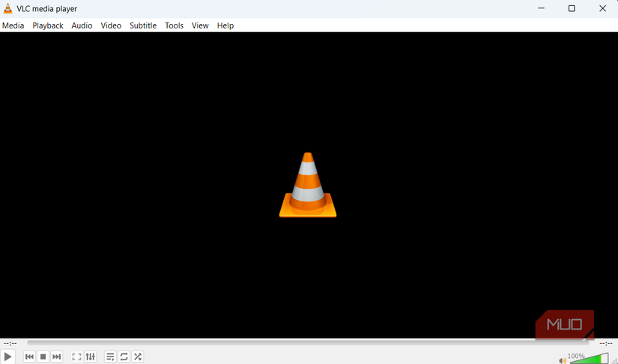The width and height of the screenshot is (618, 364).
Task: Toggle loop repeat mode
Action: (x=124, y=357)
